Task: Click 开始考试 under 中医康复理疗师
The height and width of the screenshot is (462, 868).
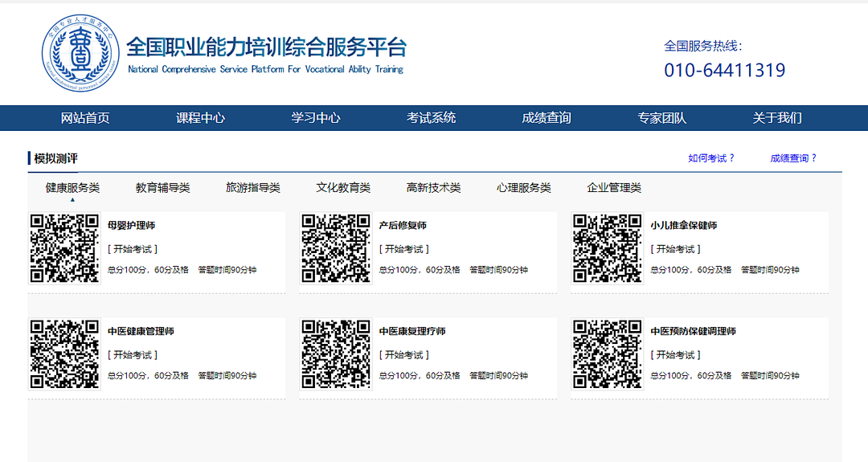Action: point(403,354)
